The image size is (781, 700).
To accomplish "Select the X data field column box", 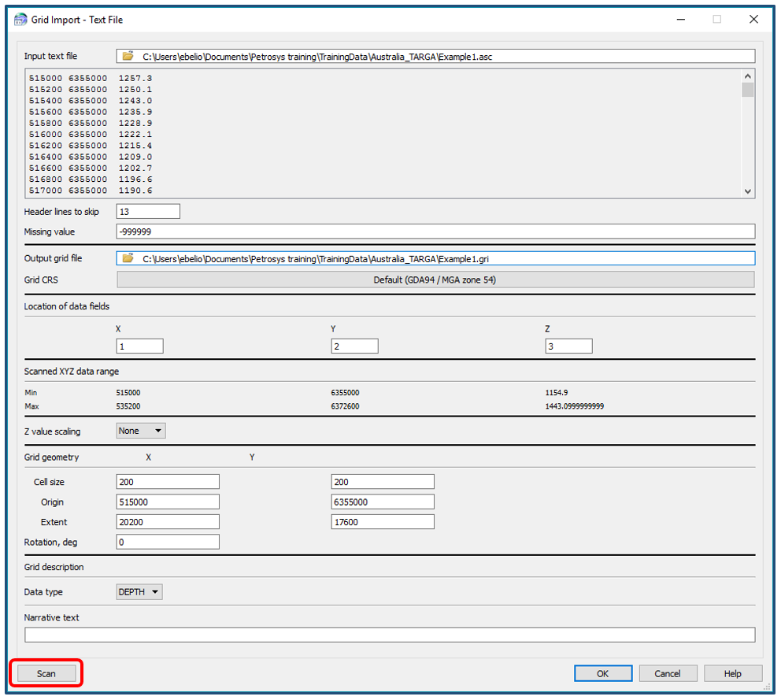I will (x=140, y=346).
